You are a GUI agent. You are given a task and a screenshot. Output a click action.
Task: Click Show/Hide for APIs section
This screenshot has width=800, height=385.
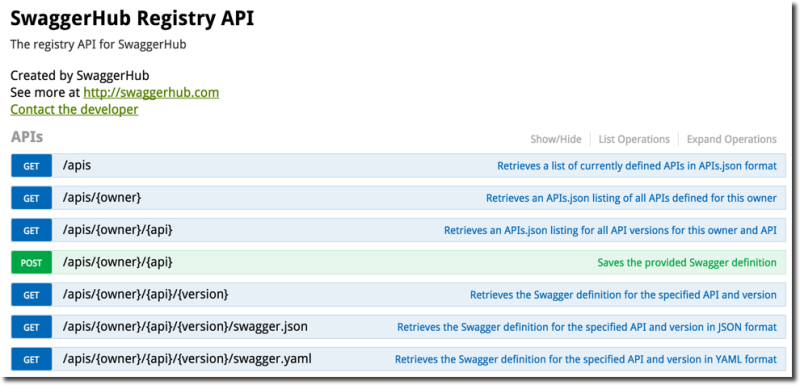(x=556, y=139)
